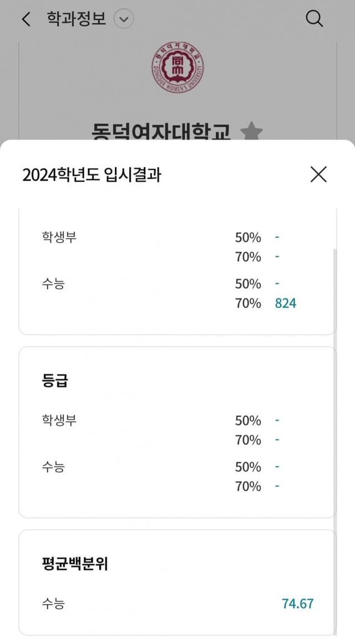Click the 70% label beside 824
Viewport: 355px width, 644px height.
248,303
